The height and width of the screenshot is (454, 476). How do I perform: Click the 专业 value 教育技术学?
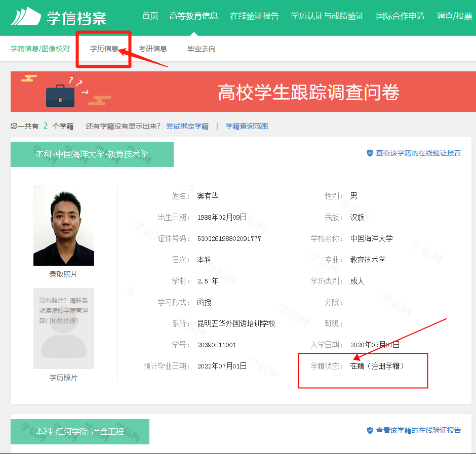368,260
